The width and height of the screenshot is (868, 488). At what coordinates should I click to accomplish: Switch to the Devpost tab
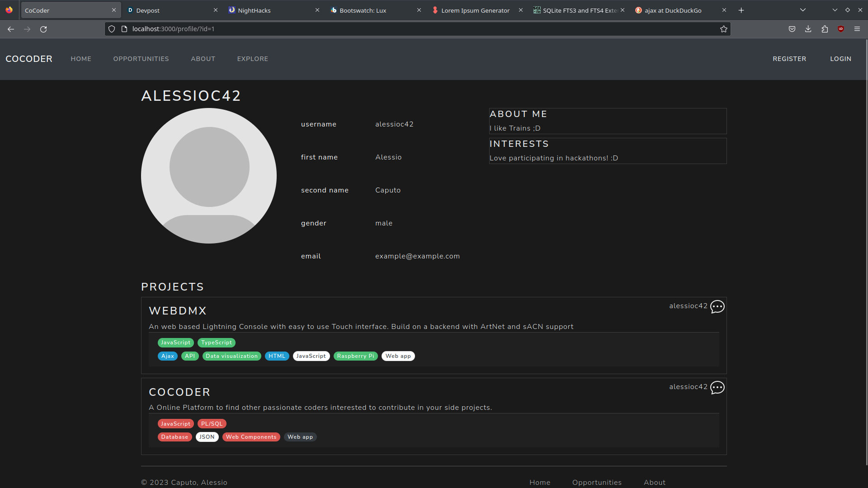(167, 10)
